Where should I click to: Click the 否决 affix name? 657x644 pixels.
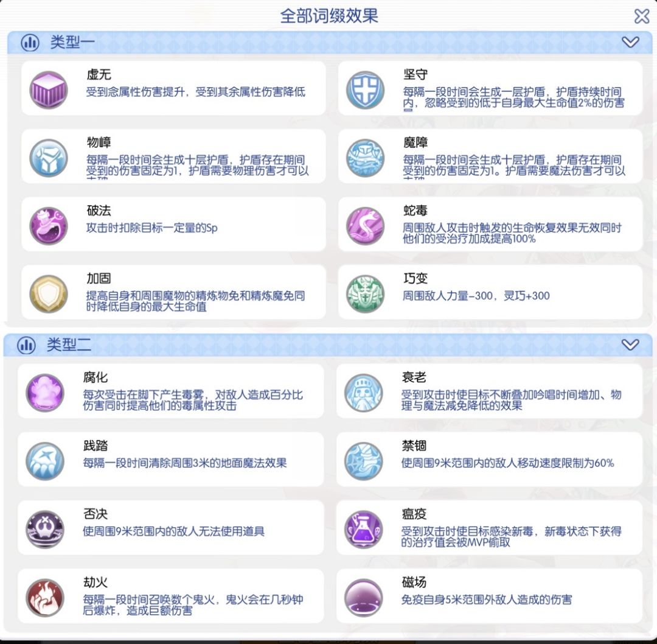click(96, 514)
